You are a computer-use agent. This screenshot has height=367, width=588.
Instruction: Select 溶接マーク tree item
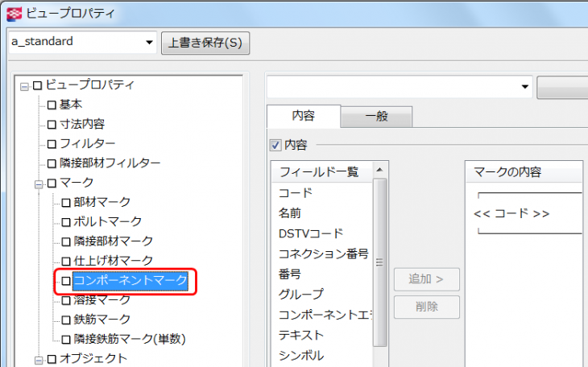(x=101, y=300)
